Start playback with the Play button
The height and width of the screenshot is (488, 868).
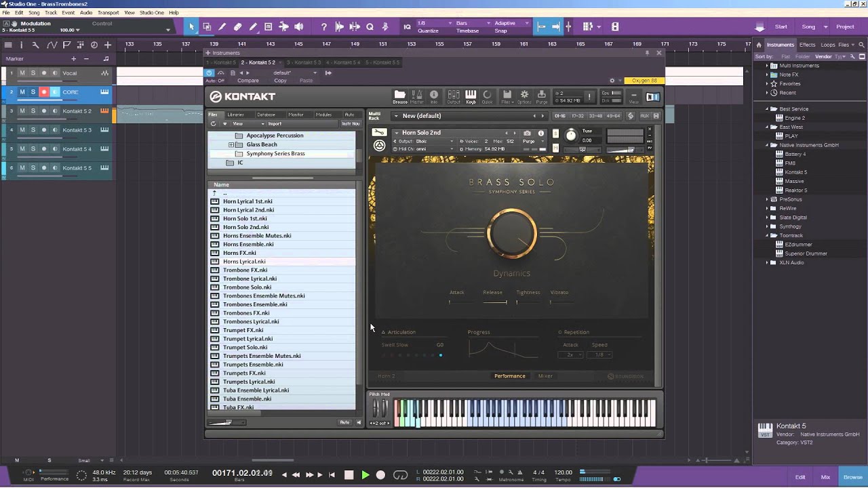[365, 475]
